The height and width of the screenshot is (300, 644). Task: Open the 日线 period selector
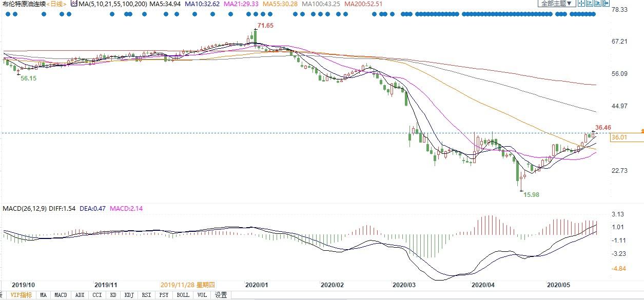tap(57, 4)
